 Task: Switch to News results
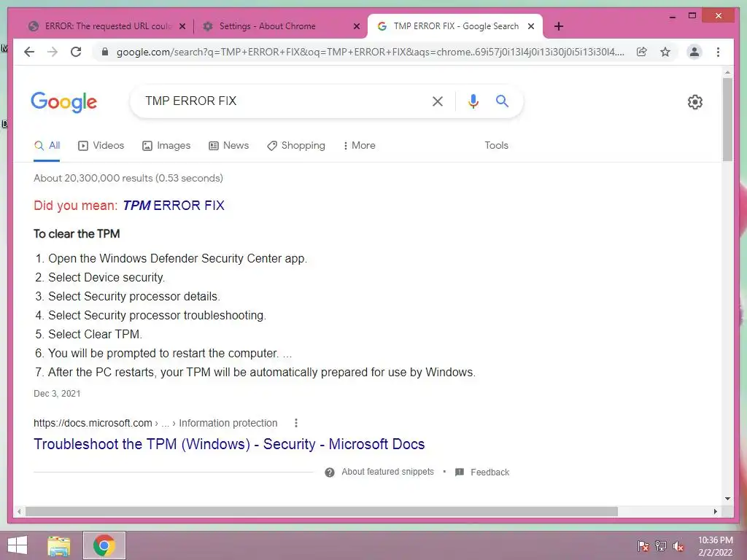coord(228,145)
